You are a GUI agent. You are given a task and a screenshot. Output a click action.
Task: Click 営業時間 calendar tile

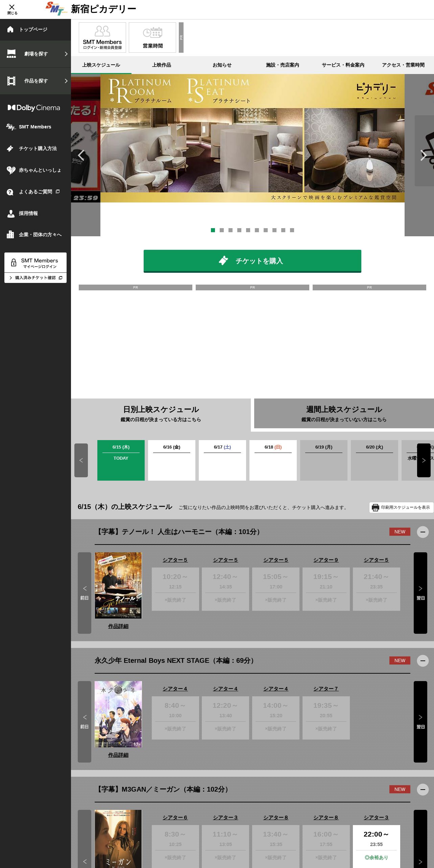click(152, 38)
